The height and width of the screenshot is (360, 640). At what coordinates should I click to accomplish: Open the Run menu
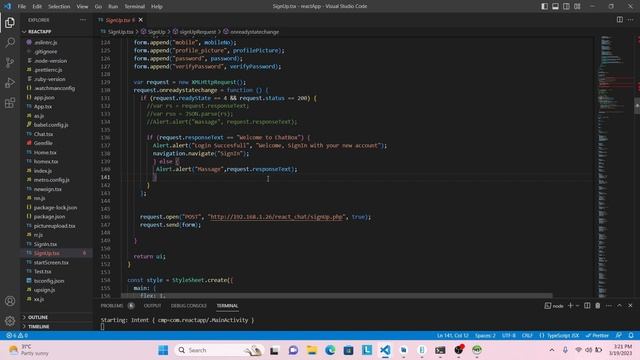[x=113, y=7]
